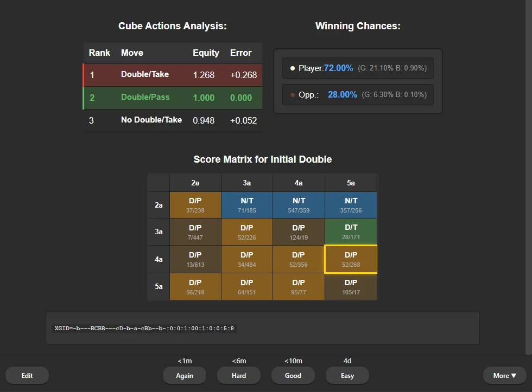Select the Double/Take rank 1 row
This screenshot has width=532, height=392.
[x=173, y=75]
